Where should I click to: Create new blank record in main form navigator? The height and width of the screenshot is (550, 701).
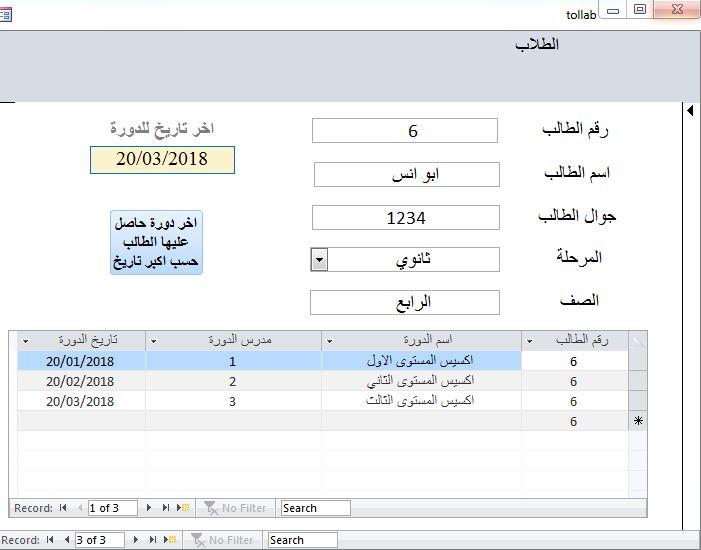tap(171, 540)
